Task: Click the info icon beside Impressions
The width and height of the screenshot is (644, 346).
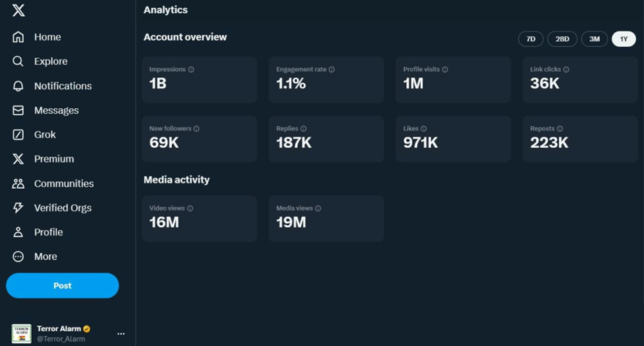Action: pyautogui.click(x=191, y=69)
